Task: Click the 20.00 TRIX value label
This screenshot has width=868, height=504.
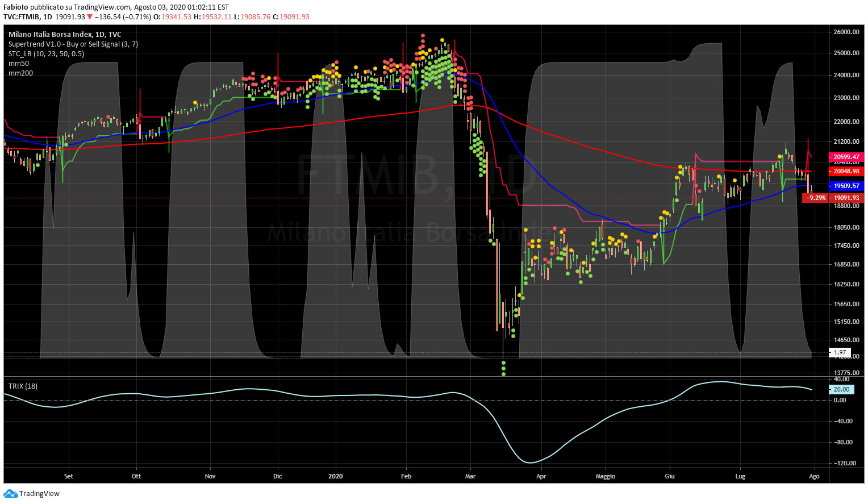Action: point(841,389)
